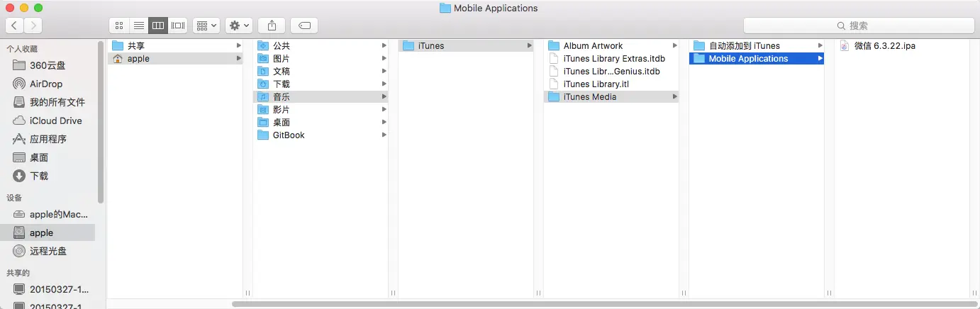Image resolution: width=980 pixels, height=309 pixels.
Task: Select the GitBook folder
Action: 321,135
